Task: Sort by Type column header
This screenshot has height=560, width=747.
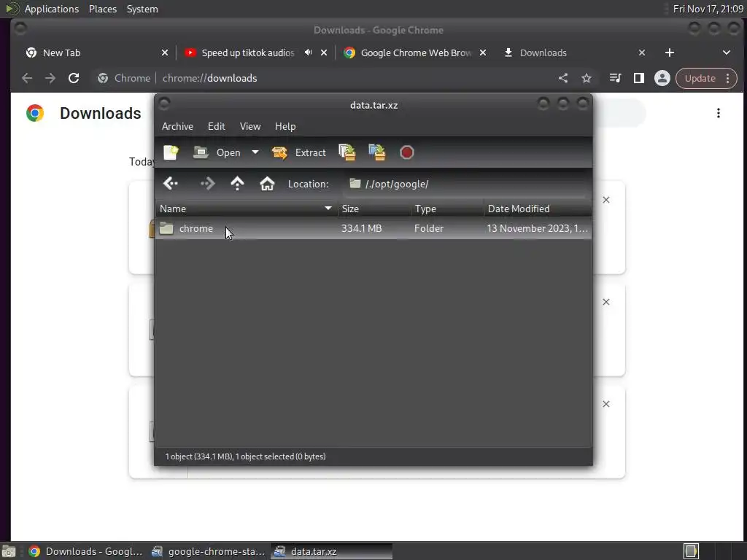Action: point(447,209)
